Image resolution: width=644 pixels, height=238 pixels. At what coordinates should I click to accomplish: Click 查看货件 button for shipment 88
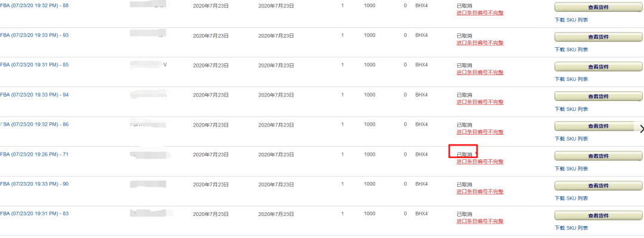pos(598,7)
